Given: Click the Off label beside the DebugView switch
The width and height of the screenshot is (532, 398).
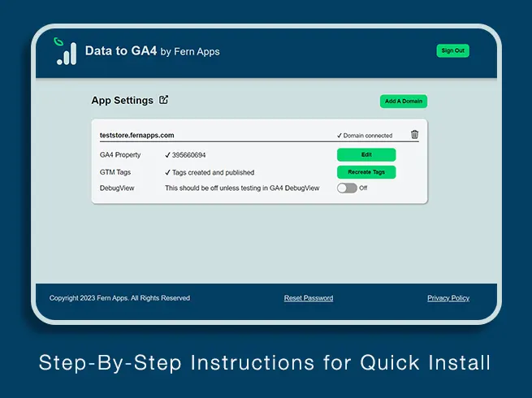Looking at the screenshot, I should [363, 188].
